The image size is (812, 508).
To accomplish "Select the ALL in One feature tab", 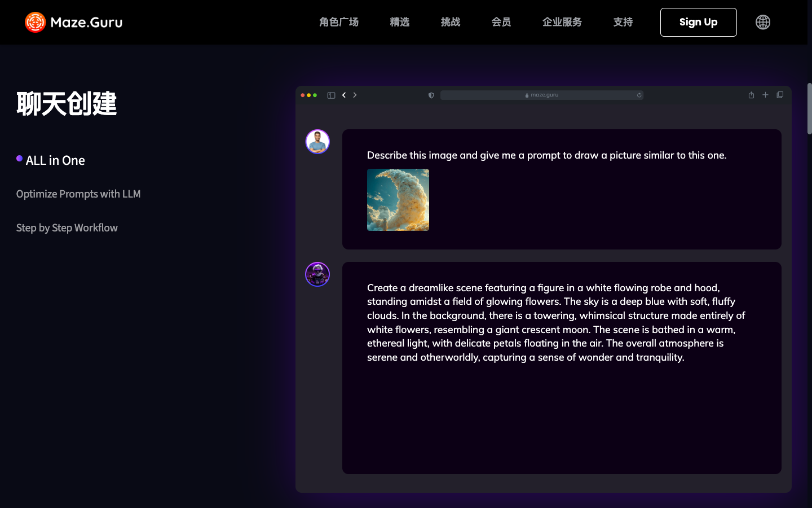I will (x=55, y=160).
